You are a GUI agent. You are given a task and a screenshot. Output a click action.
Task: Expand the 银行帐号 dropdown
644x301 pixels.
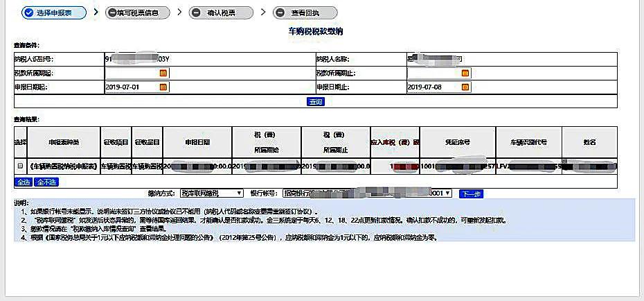(448, 193)
